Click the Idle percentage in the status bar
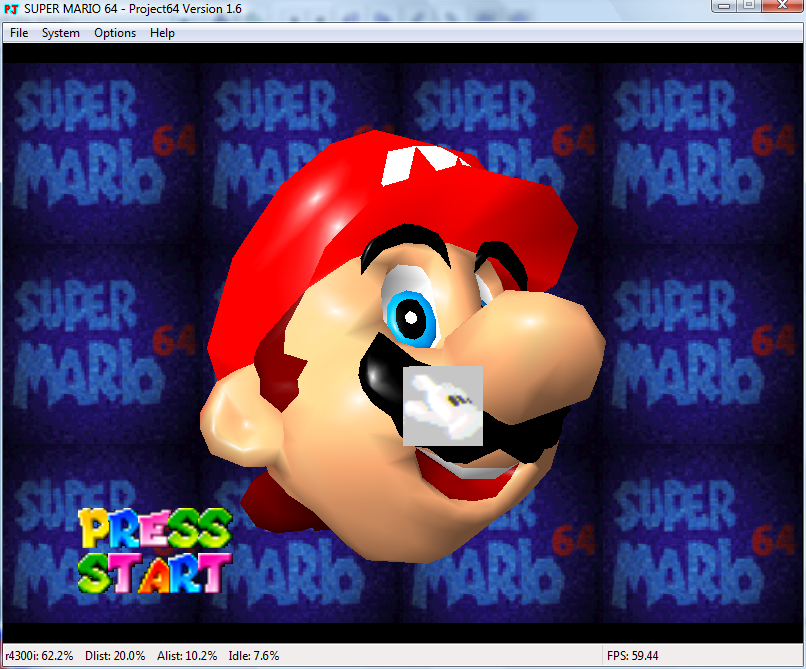 254,656
